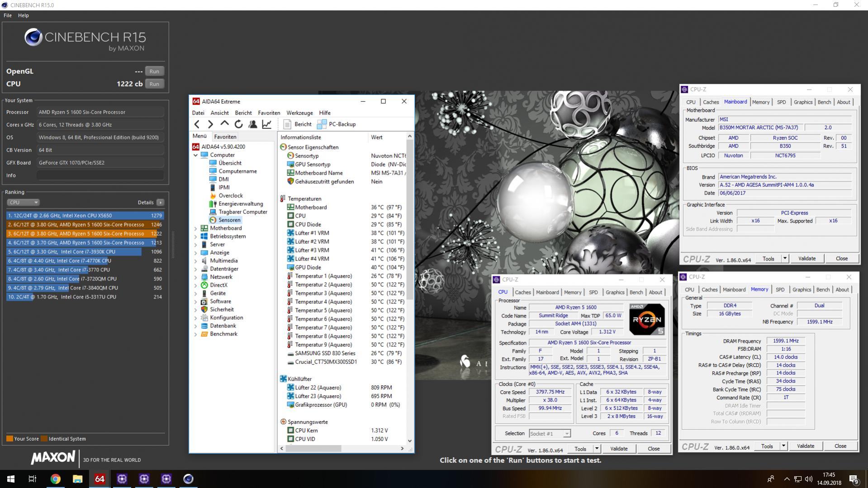
Task: Open the CPU-Z Socket #1 selection dropdown
Action: (550, 434)
